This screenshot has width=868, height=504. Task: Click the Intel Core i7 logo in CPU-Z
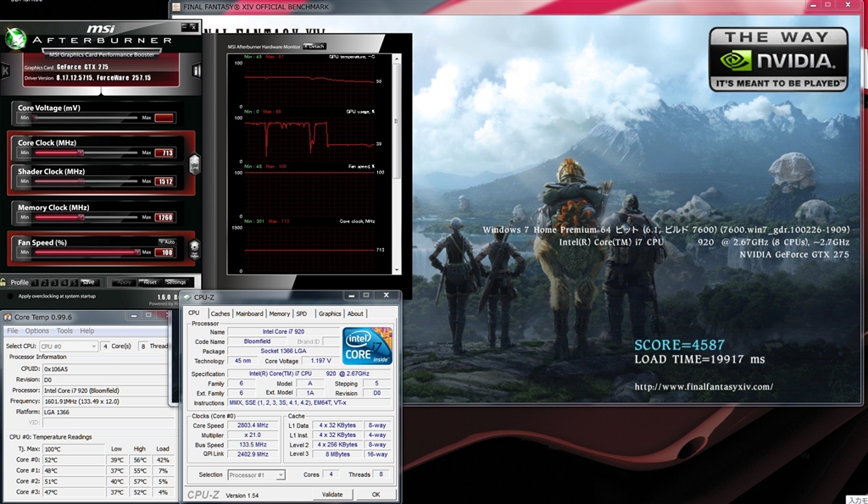pos(367,346)
